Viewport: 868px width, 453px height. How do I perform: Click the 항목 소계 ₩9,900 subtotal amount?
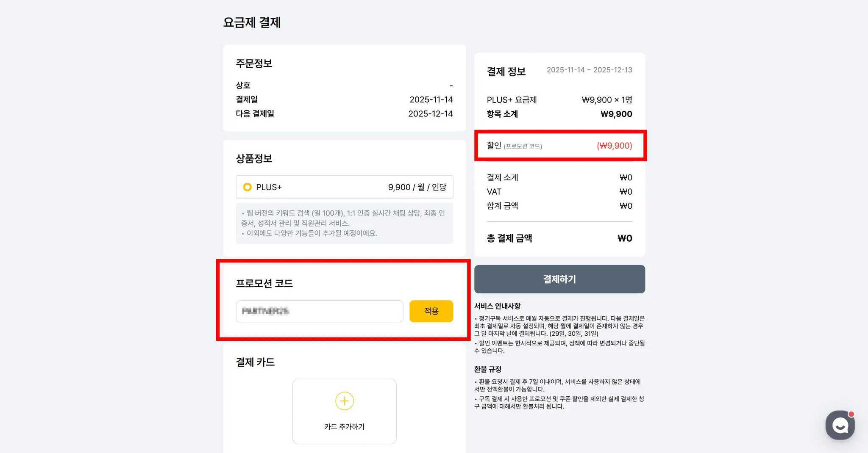[616, 114]
